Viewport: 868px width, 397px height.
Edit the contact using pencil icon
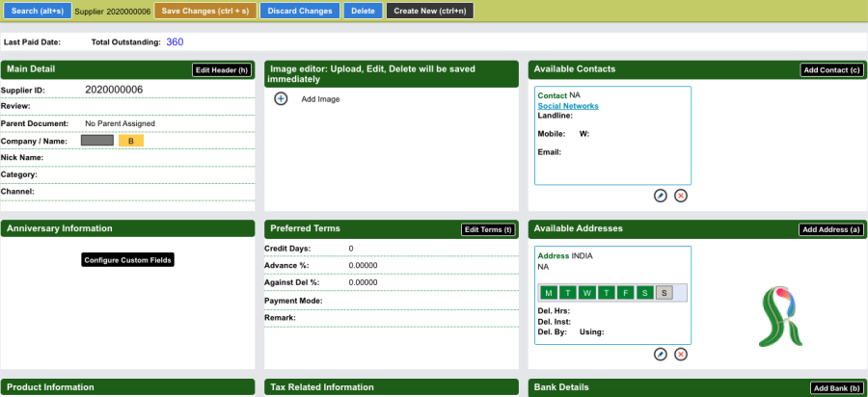pos(661,196)
